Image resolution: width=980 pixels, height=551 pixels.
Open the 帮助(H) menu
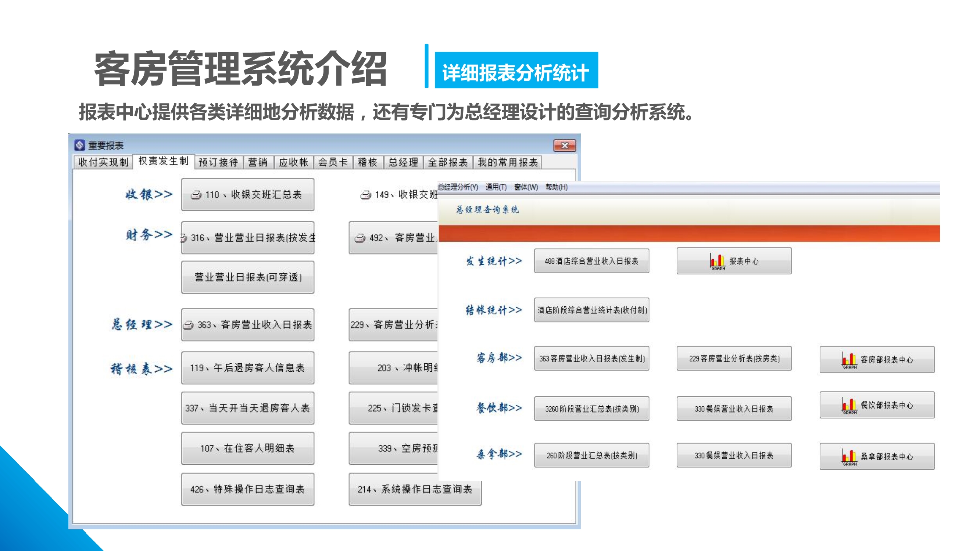(556, 187)
